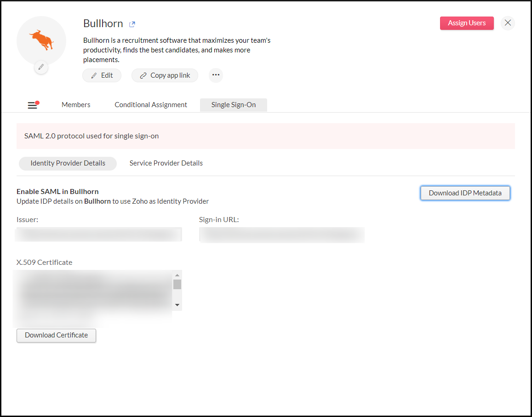This screenshot has width=532, height=417.
Task: Click Download Certificate button
Action: pyautogui.click(x=56, y=335)
